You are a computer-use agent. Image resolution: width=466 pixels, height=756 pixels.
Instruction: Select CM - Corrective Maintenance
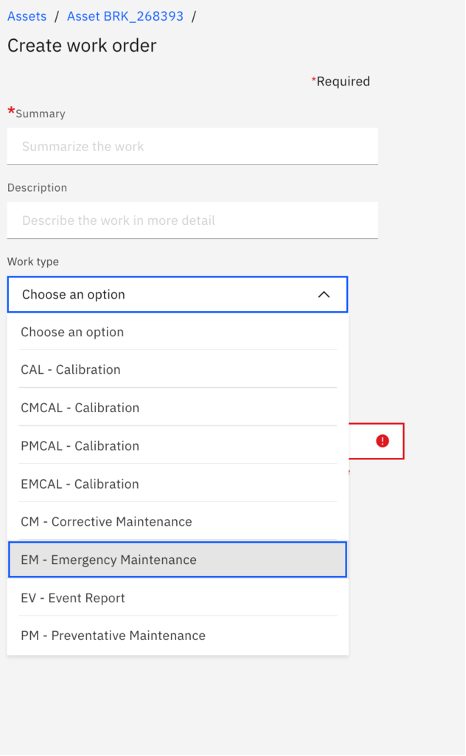tap(178, 522)
